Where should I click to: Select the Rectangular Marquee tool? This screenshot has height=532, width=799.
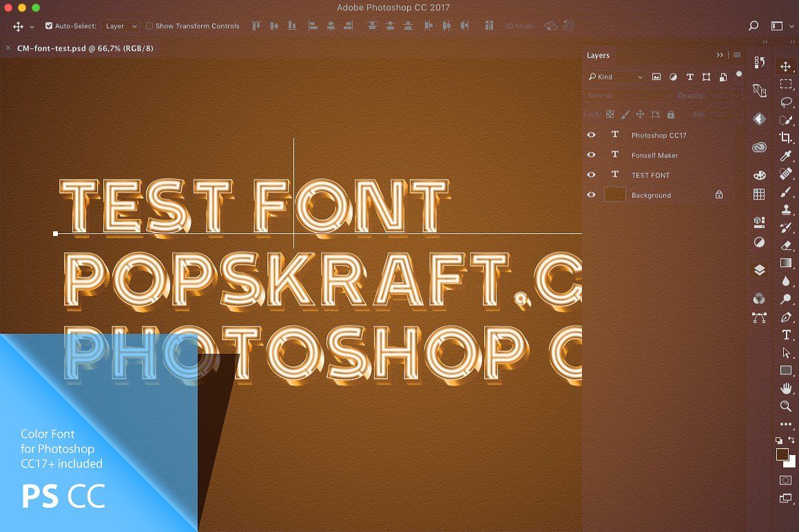point(787,83)
